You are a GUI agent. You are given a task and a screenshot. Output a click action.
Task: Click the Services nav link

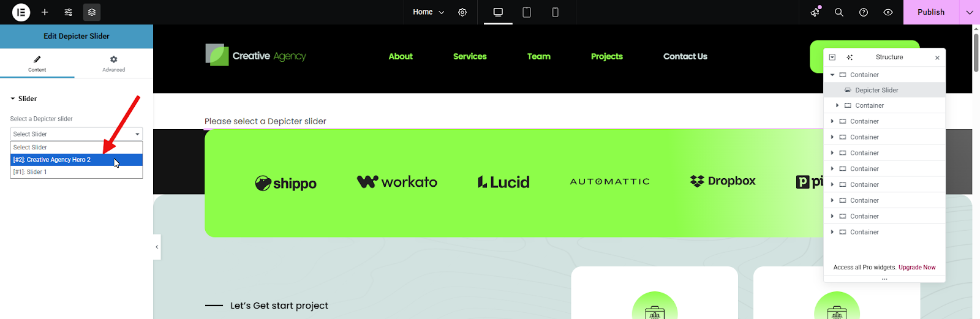[x=470, y=56]
